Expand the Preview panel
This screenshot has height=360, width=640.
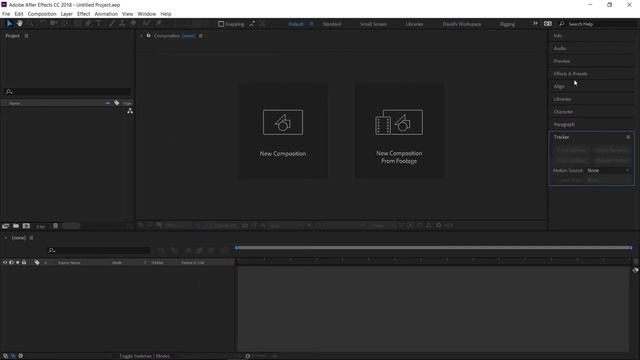[562, 61]
